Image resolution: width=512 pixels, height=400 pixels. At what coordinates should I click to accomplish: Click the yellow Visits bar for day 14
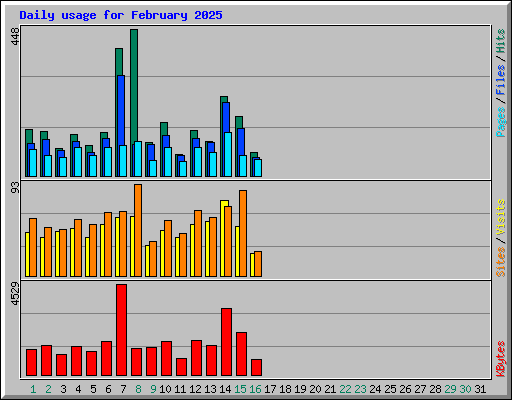(223, 238)
